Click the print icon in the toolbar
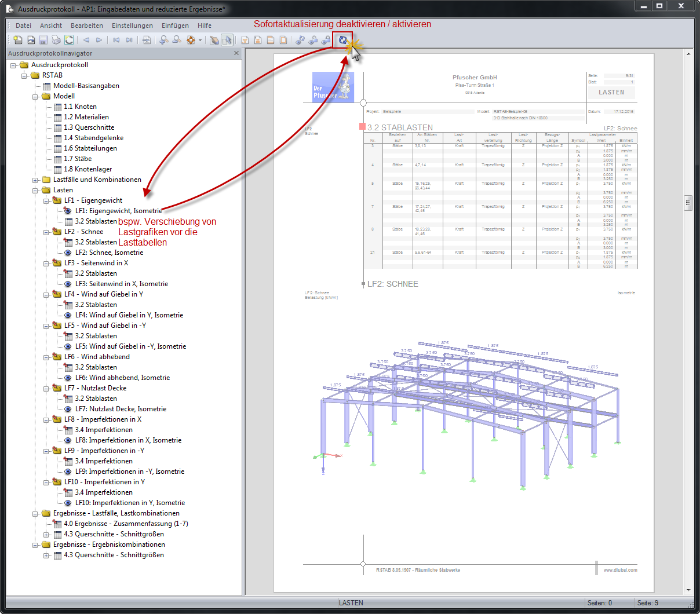Viewport: 700px width, 614px height. click(x=56, y=40)
